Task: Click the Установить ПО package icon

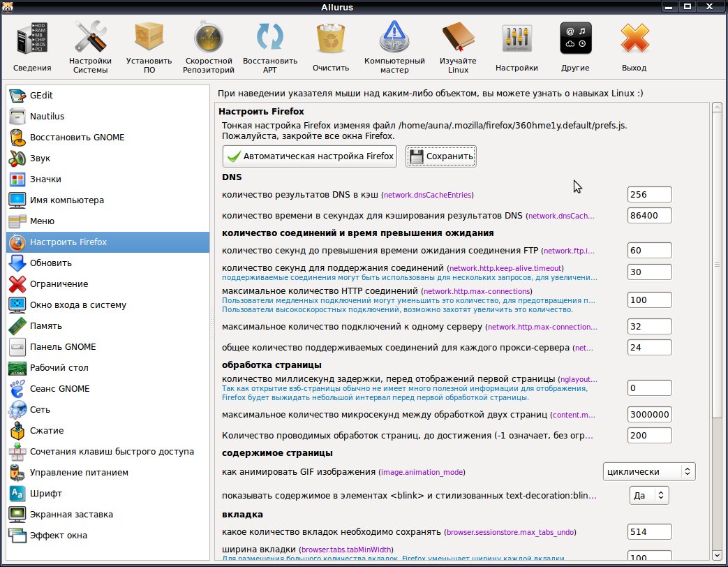Action: (x=149, y=36)
